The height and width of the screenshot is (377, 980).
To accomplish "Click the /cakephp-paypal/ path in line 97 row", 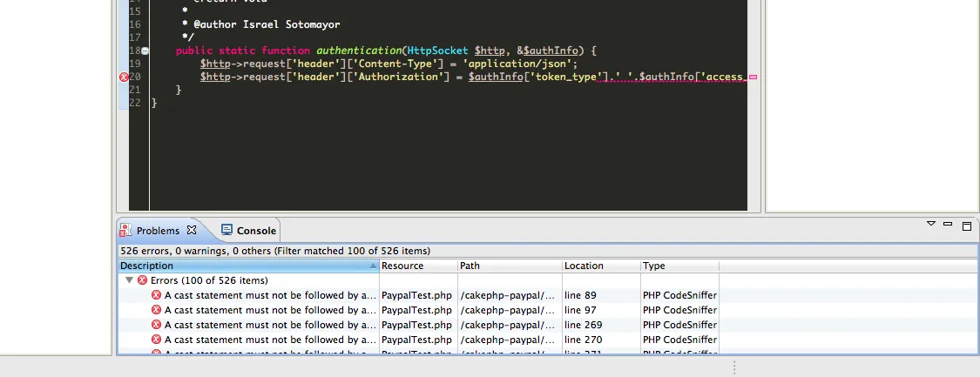I will click(x=507, y=310).
